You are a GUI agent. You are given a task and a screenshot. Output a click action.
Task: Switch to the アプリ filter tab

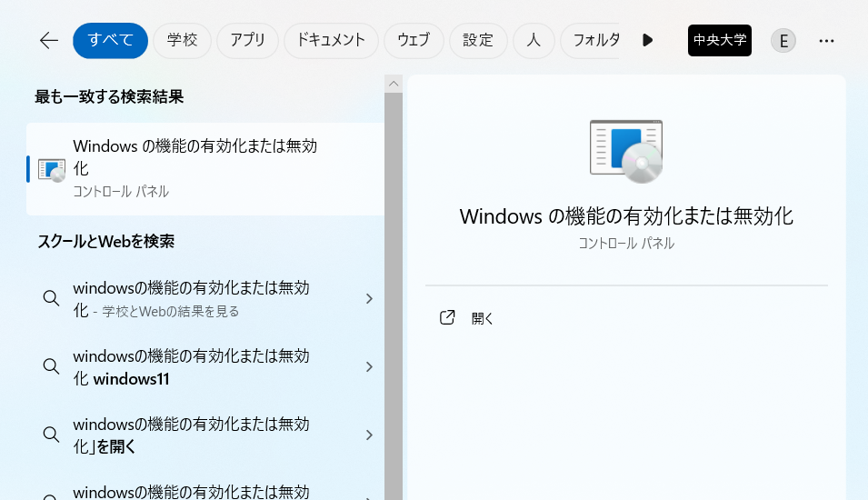tap(247, 40)
